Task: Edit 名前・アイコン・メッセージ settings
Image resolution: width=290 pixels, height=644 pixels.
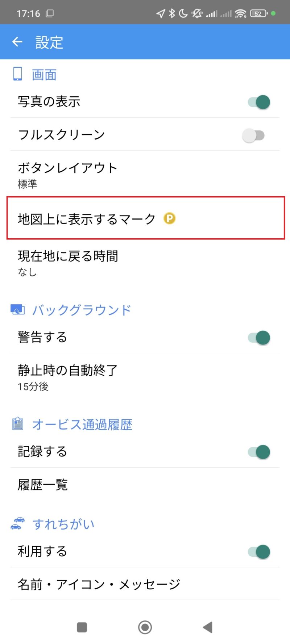Action: click(145, 584)
